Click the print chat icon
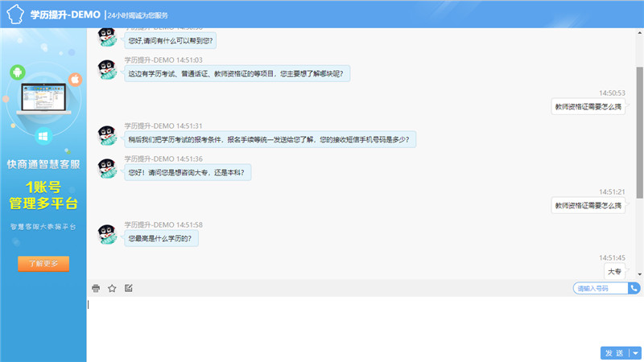The width and height of the screenshot is (644, 362). coord(96,288)
